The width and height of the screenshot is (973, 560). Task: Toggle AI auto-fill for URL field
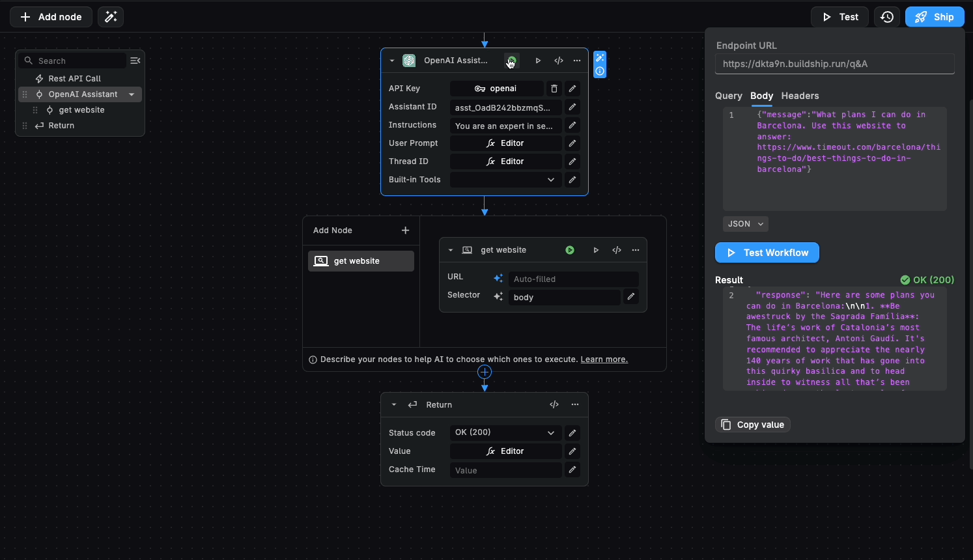click(x=498, y=279)
